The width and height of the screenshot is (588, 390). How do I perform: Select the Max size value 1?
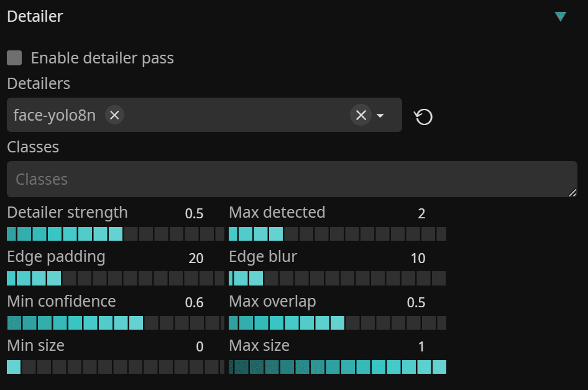pyautogui.click(x=421, y=347)
